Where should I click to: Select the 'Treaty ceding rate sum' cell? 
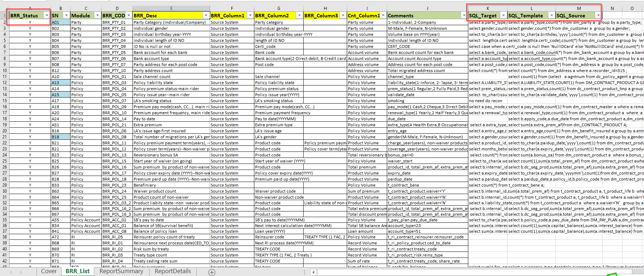click(x=171, y=261)
